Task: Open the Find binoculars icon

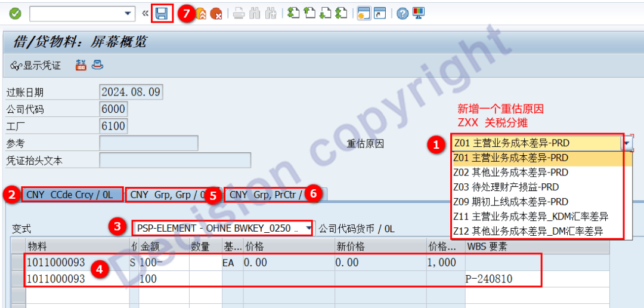Action: coord(255,14)
